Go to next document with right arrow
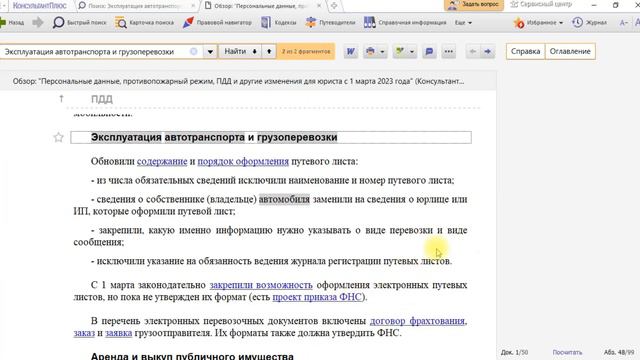Image resolution: width=640 pixels, height=360 pixels. pos(487,51)
